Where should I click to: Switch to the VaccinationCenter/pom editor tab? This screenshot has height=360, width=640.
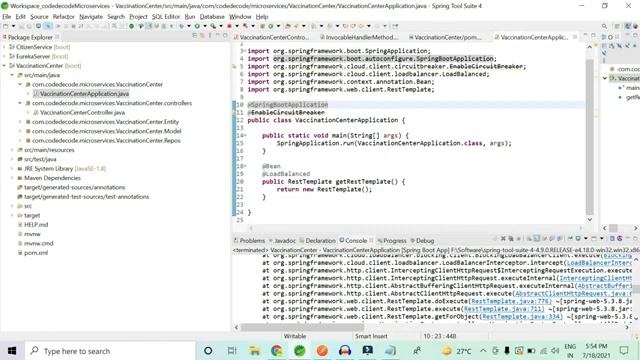coord(445,37)
